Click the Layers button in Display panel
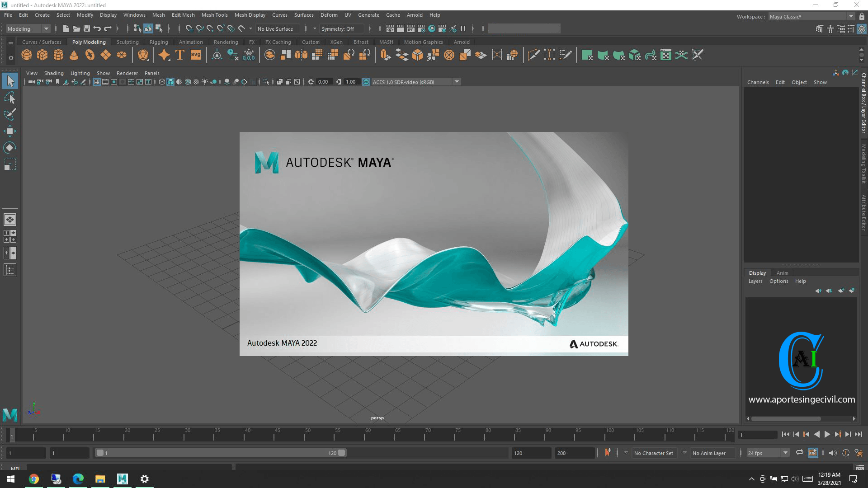The image size is (868, 488). 755,281
